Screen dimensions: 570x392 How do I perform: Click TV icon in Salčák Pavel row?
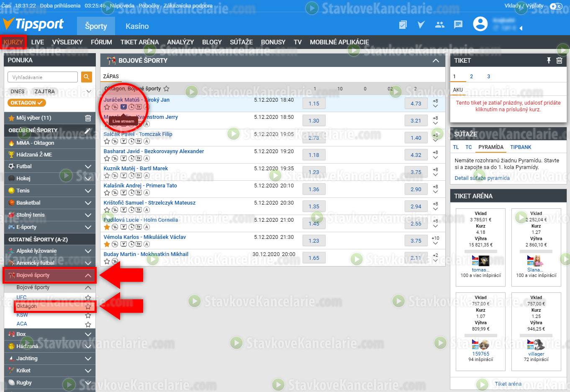click(139, 141)
